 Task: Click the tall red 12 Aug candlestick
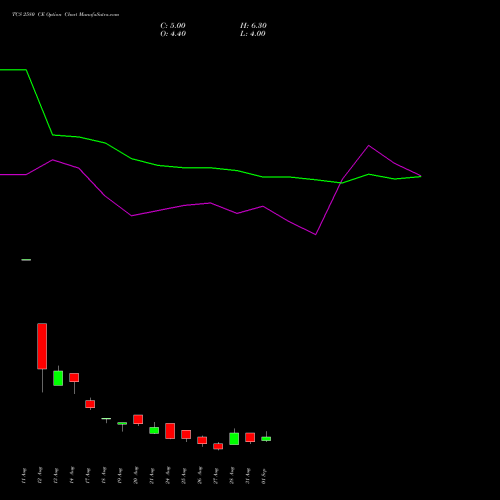42,346
